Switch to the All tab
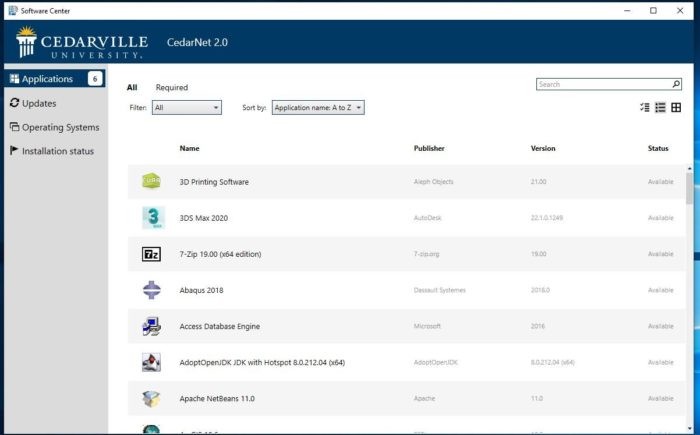The image size is (700, 435). click(132, 87)
